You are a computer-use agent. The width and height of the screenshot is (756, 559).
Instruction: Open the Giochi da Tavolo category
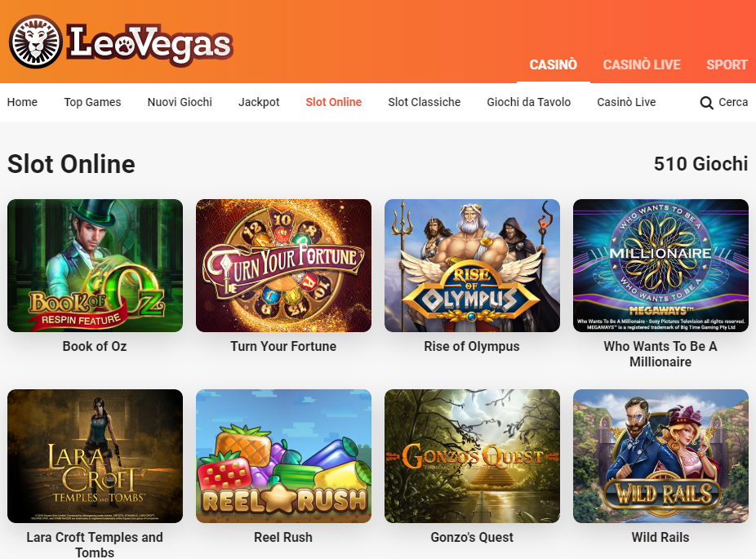529,102
